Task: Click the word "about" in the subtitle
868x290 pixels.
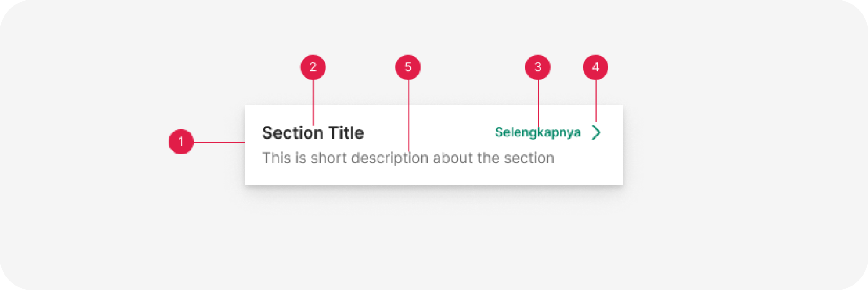Action: 453,158
